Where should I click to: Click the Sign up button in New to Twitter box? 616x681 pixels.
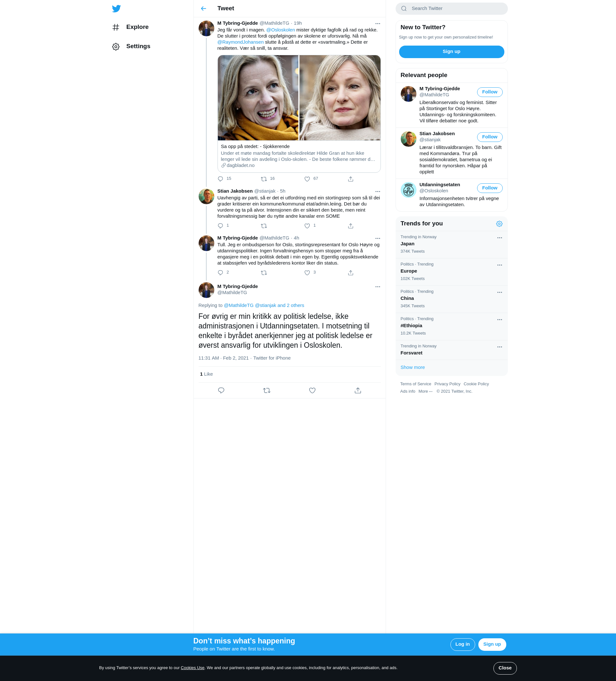(451, 52)
